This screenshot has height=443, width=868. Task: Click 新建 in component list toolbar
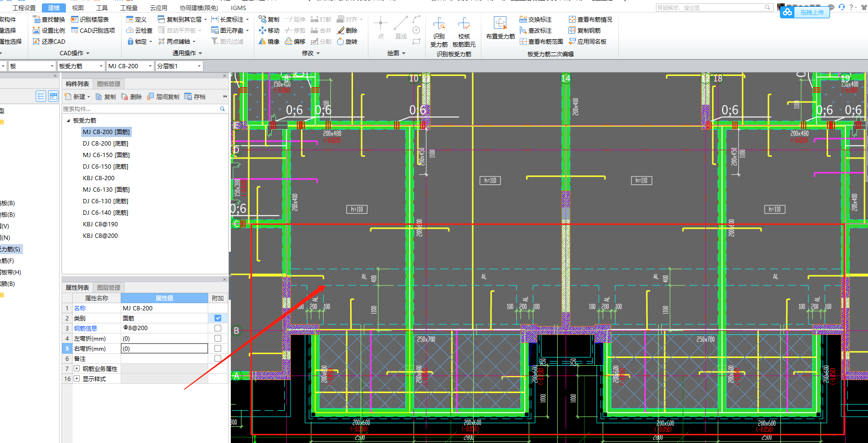[77, 97]
